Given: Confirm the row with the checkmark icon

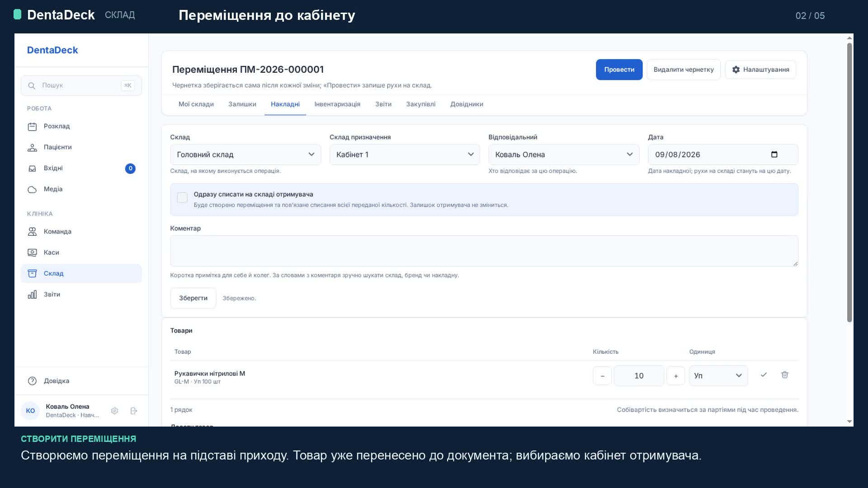Looking at the screenshot, I should point(764,375).
